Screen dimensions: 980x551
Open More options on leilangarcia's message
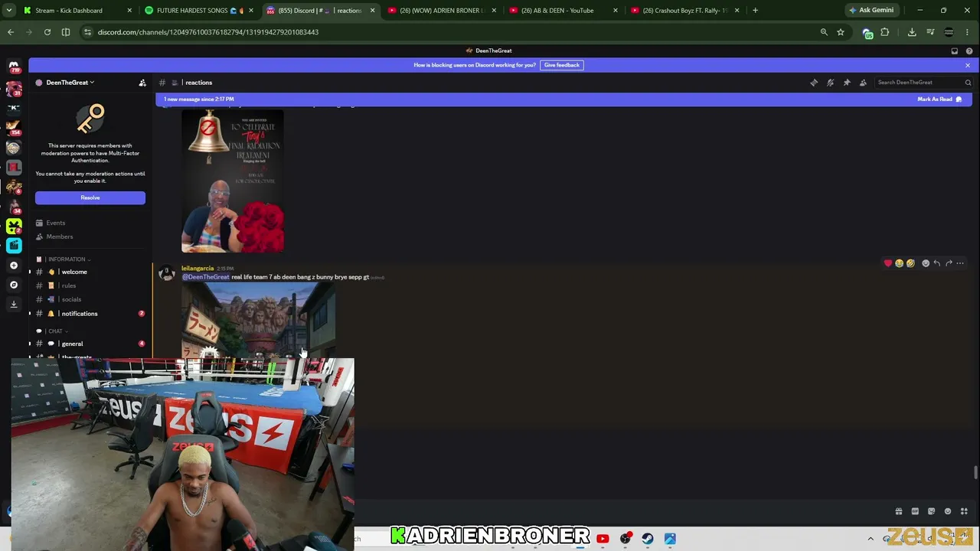point(960,263)
